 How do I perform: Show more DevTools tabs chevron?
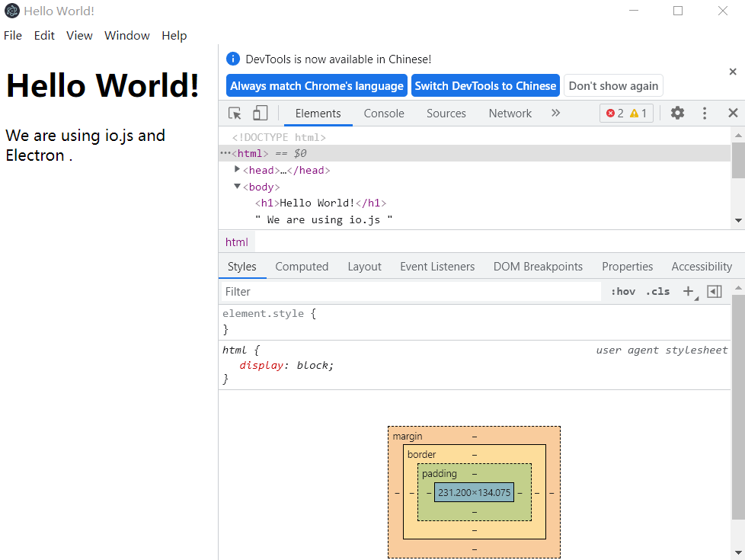click(x=555, y=113)
